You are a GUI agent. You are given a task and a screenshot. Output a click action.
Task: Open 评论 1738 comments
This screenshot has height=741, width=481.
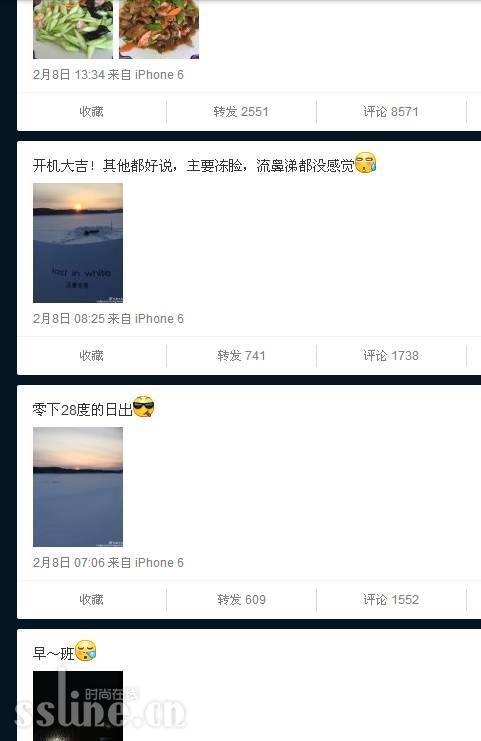[391, 356]
